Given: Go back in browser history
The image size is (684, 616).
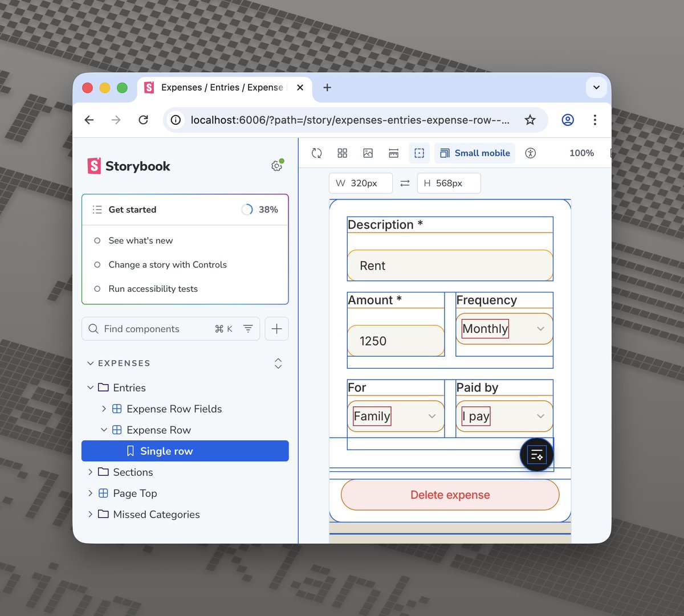Looking at the screenshot, I should [x=89, y=120].
